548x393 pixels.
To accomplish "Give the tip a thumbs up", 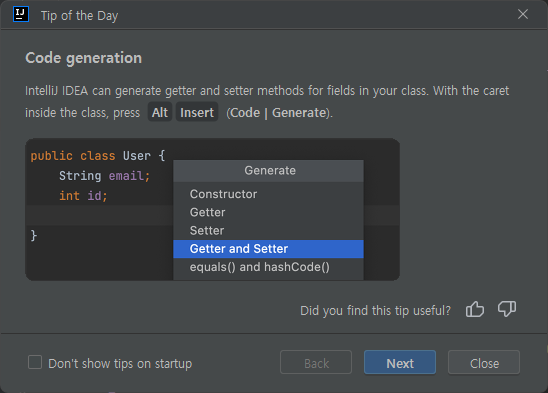I will click(x=475, y=309).
